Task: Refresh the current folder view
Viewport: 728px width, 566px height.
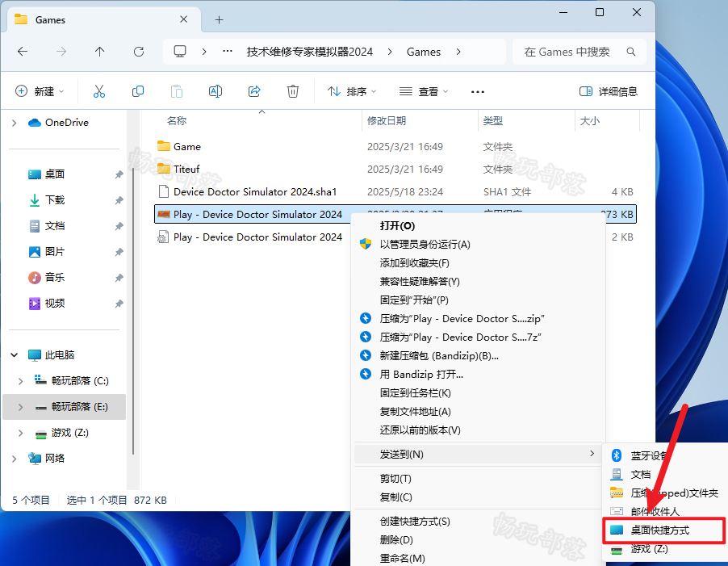Action: 139,52
